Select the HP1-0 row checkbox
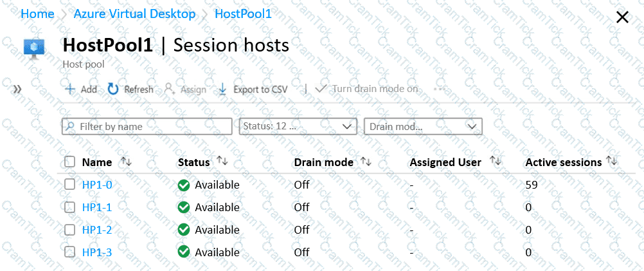Screen dimensions: 644x271 point(70,185)
